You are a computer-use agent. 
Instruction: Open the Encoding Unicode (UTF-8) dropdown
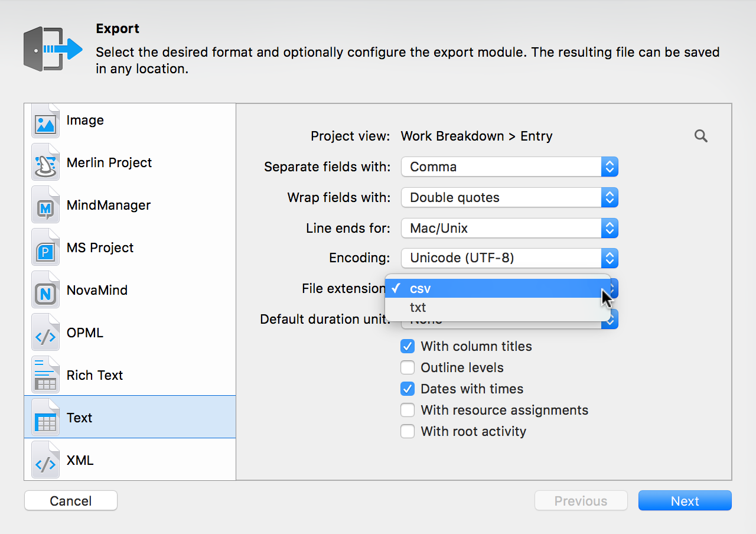click(510, 258)
